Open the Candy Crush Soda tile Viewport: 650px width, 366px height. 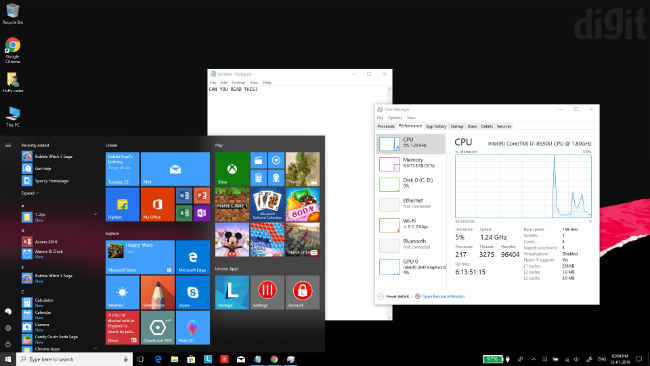[303, 204]
